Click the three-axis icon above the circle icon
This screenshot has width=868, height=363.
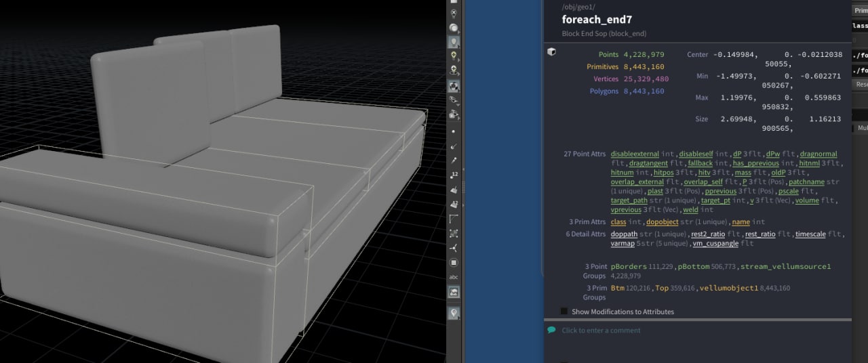(454, 248)
